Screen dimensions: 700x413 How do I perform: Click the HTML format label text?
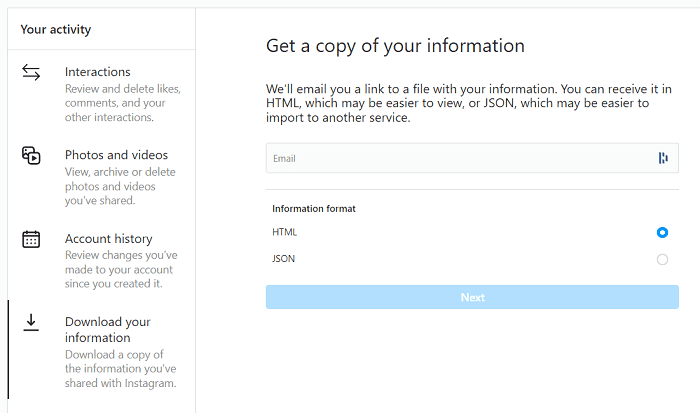point(284,232)
